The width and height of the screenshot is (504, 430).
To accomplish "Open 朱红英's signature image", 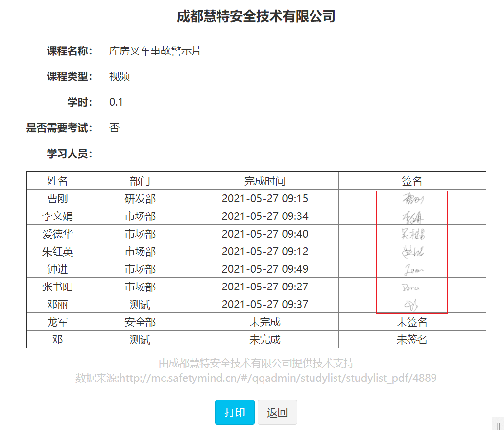I will pyautogui.click(x=413, y=252).
